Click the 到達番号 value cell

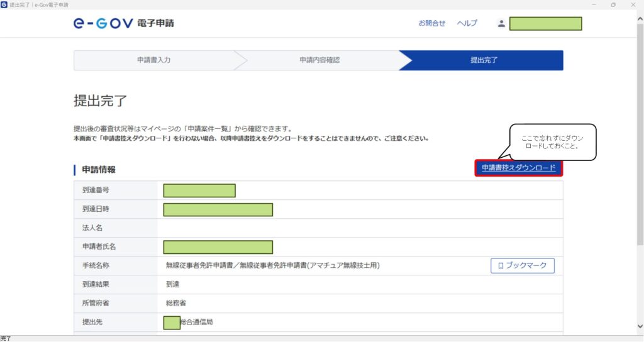pos(199,190)
